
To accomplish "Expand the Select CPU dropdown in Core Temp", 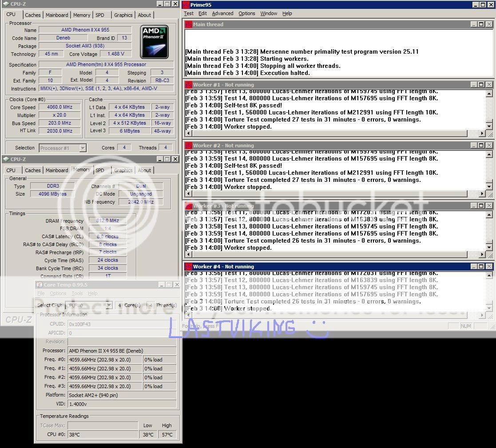I will pos(109,305).
